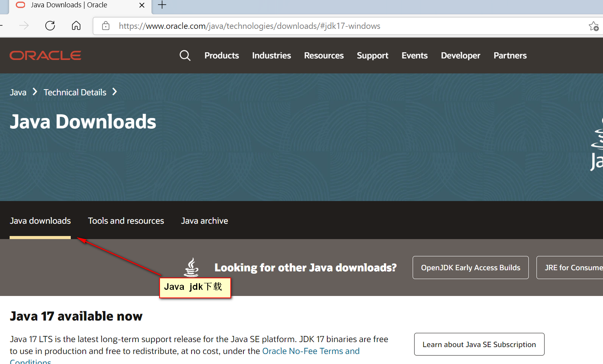Open the Products menu
This screenshot has height=364, width=603.
click(222, 55)
